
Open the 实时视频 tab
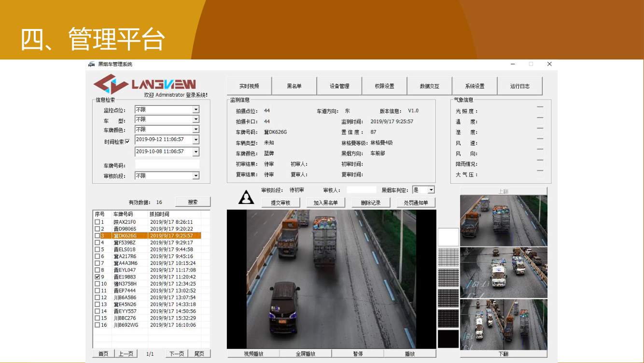pos(249,86)
